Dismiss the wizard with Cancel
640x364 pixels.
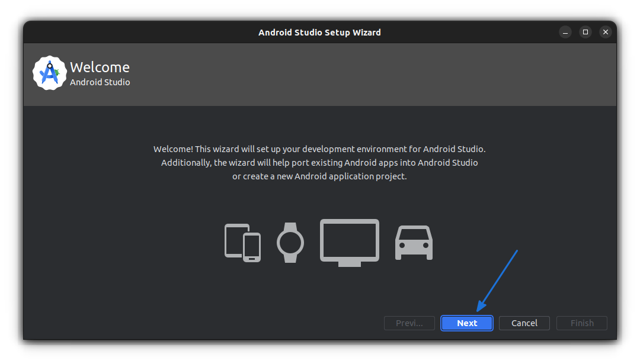[x=524, y=323]
